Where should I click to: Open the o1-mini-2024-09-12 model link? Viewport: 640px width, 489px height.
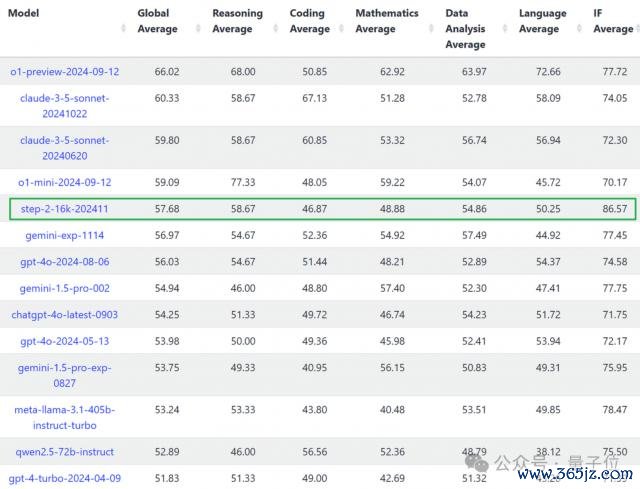click(x=64, y=182)
